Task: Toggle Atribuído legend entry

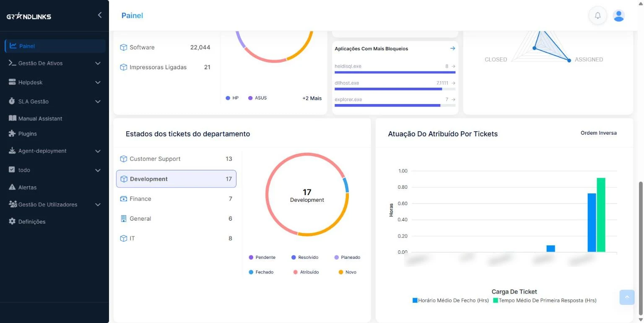Action: (306, 272)
